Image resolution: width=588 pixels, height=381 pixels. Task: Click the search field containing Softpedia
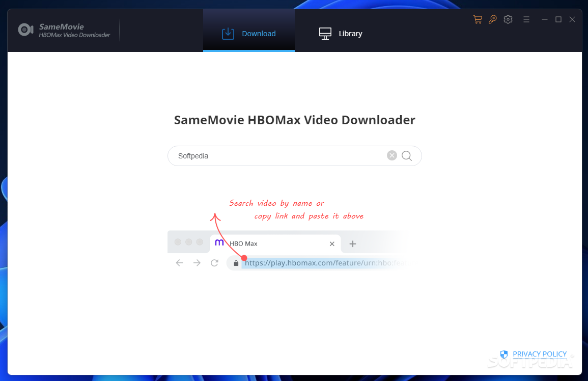[x=294, y=156]
